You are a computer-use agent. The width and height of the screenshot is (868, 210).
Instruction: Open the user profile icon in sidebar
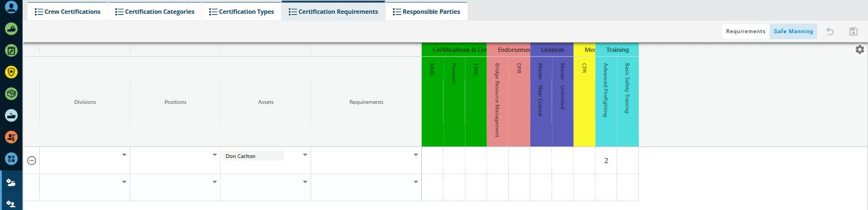coord(11,8)
